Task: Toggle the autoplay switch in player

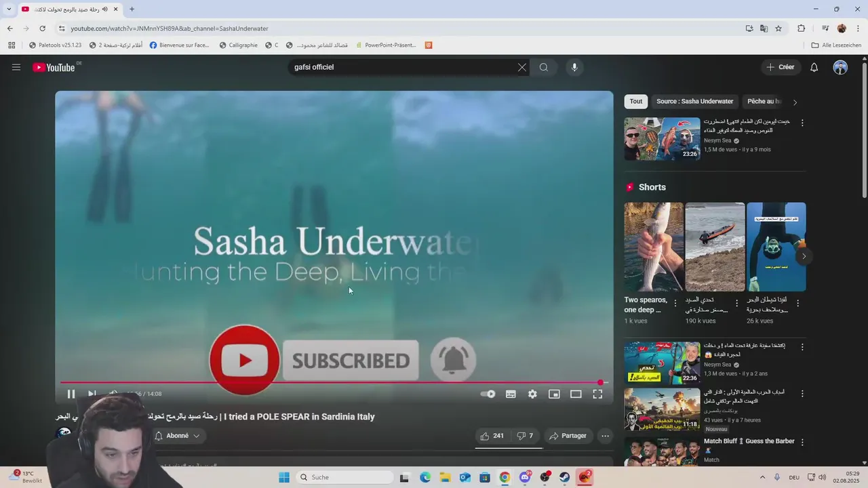Action: tap(488, 394)
